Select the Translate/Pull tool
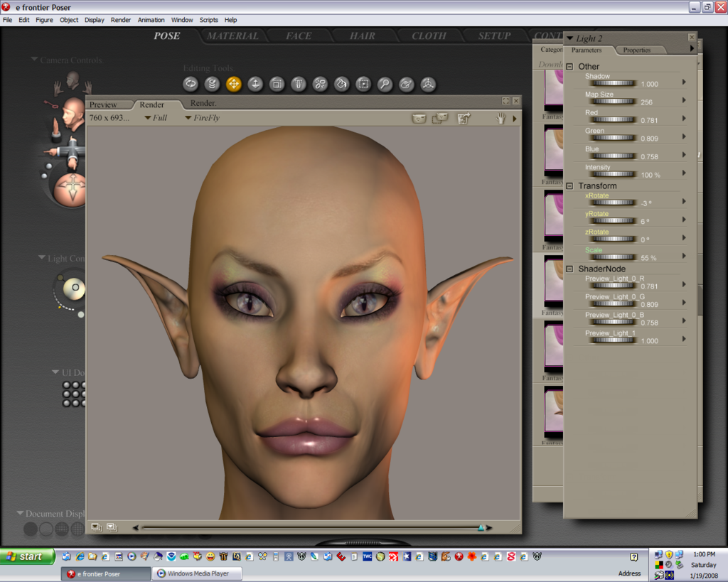The width and height of the screenshot is (728, 582). point(234,85)
